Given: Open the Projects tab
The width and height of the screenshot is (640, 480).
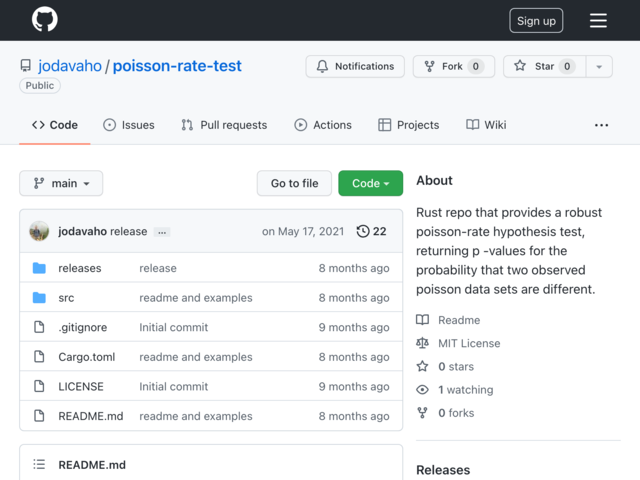Looking at the screenshot, I should pyautogui.click(x=409, y=125).
